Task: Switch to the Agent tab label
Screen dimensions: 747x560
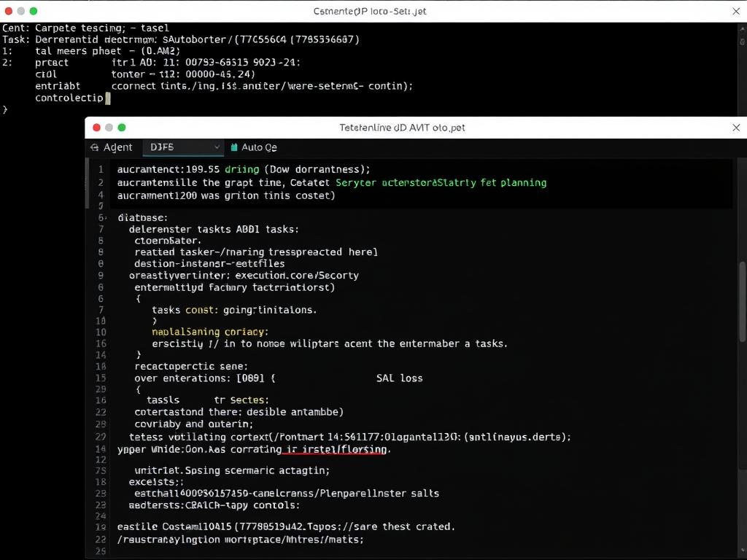Action: point(117,147)
